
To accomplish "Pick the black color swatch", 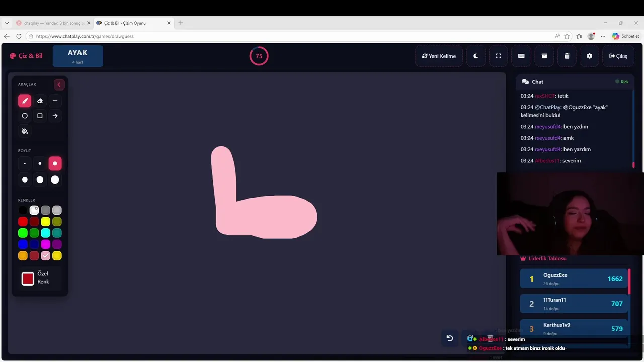I will (23, 210).
